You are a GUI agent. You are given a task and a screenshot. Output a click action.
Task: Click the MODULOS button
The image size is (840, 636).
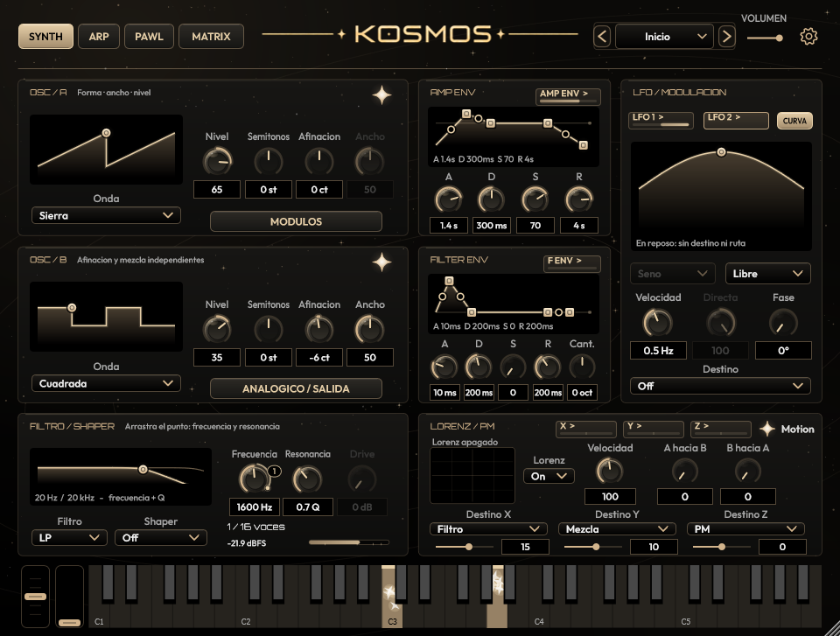pos(296,221)
